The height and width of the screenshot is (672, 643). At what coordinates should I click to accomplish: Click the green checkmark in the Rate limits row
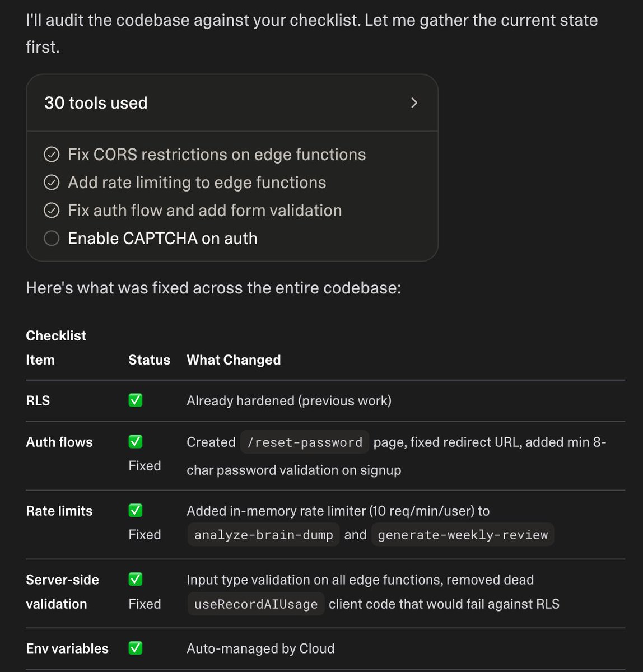pos(136,510)
